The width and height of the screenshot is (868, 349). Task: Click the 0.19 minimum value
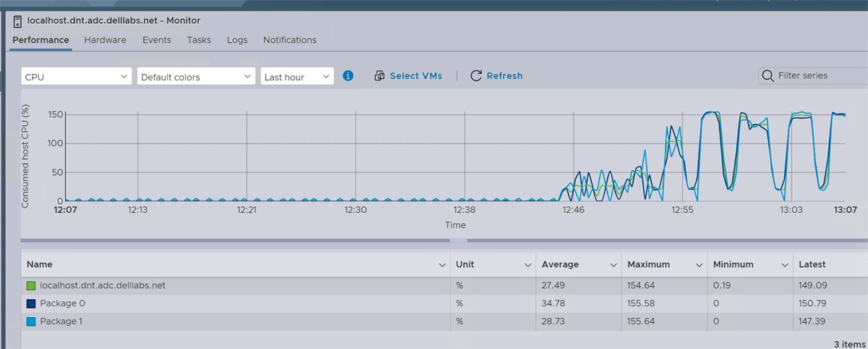tap(722, 285)
